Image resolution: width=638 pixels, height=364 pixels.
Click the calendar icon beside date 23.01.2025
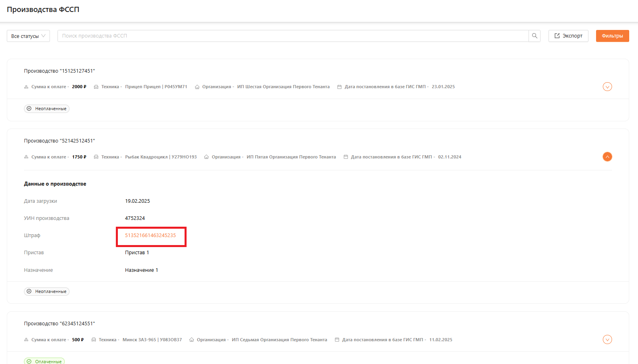(x=340, y=87)
